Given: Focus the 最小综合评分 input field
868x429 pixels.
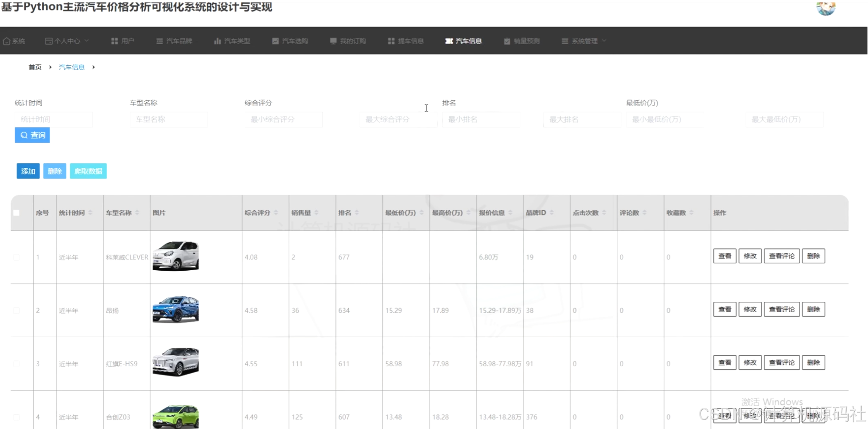Looking at the screenshot, I should (284, 119).
